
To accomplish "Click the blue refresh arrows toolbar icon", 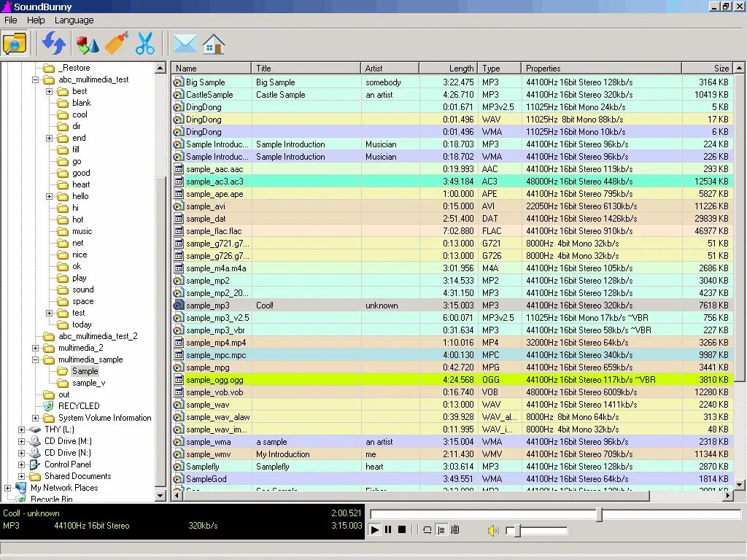I will tap(53, 44).
